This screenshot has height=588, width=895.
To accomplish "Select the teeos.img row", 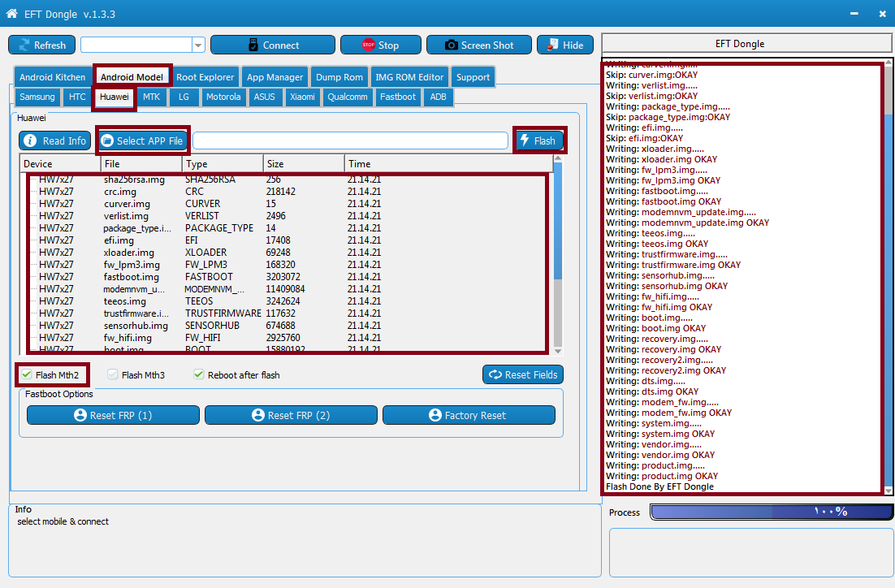I will (288, 300).
